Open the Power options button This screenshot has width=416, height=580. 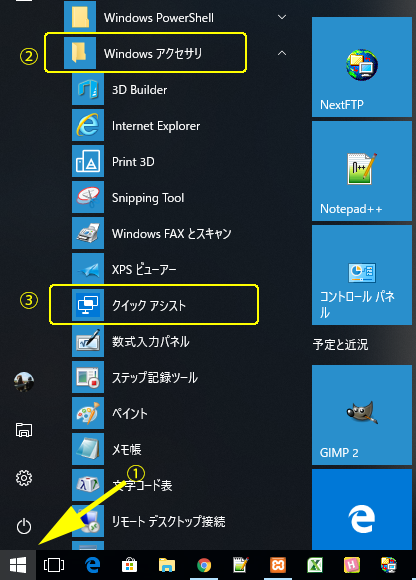tap(24, 526)
